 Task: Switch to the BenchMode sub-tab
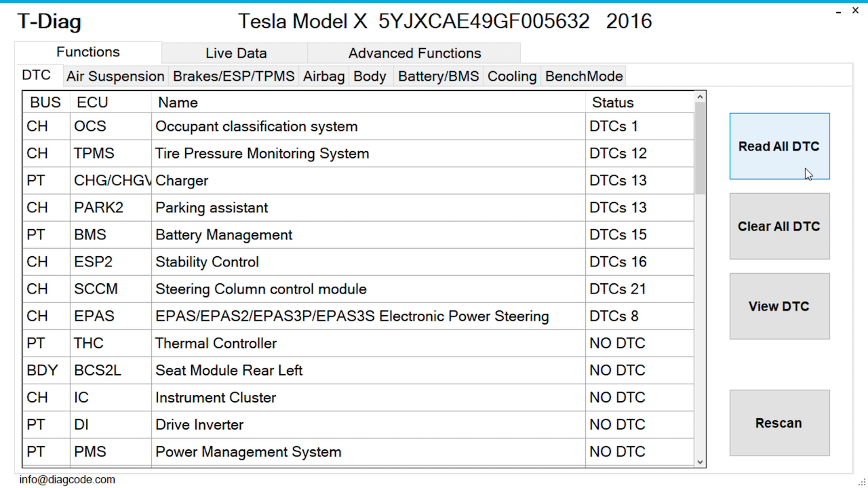click(x=584, y=76)
